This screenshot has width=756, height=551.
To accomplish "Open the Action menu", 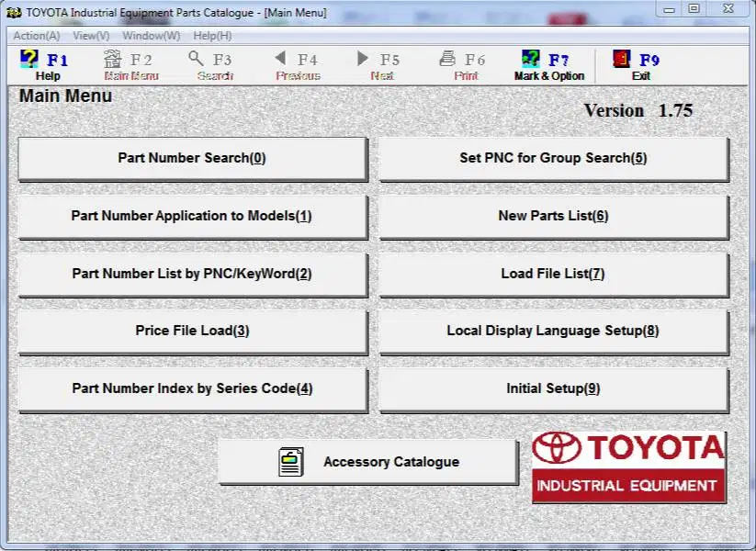I will click(35, 35).
